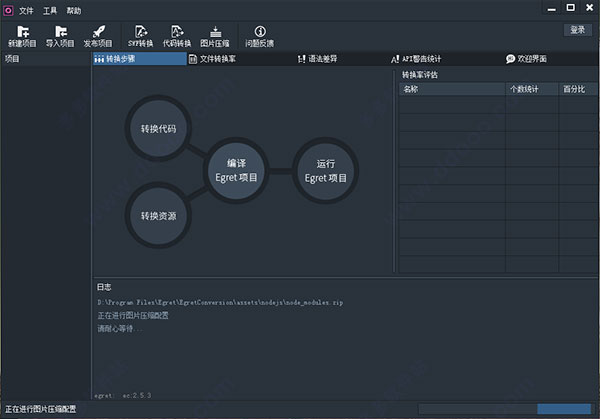Open the 帮助 menu

[x=74, y=11]
